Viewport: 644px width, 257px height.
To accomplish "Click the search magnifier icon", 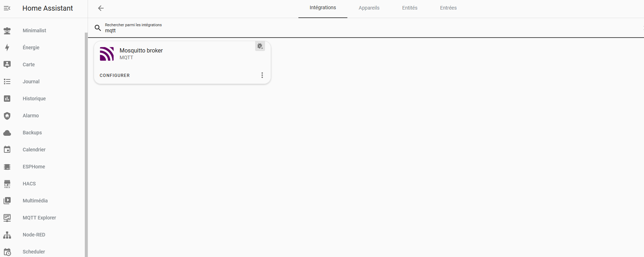I will coord(98,28).
